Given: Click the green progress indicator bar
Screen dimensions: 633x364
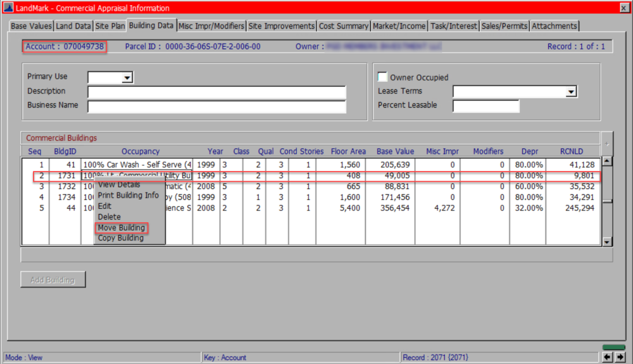Looking at the screenshot, I should (613, 347).
